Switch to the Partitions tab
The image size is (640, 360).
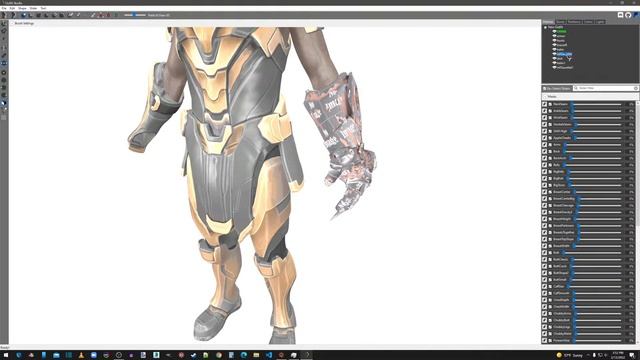tap(574, 22)
